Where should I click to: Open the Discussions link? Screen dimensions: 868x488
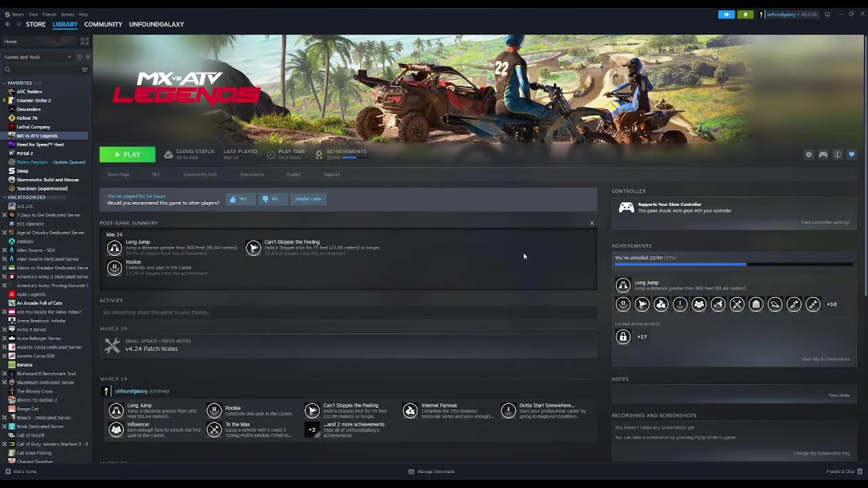(252, 174)
